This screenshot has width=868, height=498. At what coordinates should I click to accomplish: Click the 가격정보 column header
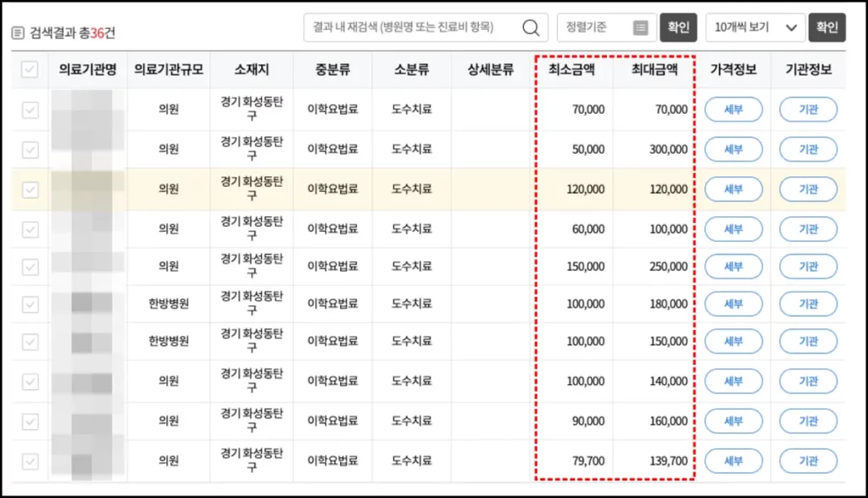[733, 70]
